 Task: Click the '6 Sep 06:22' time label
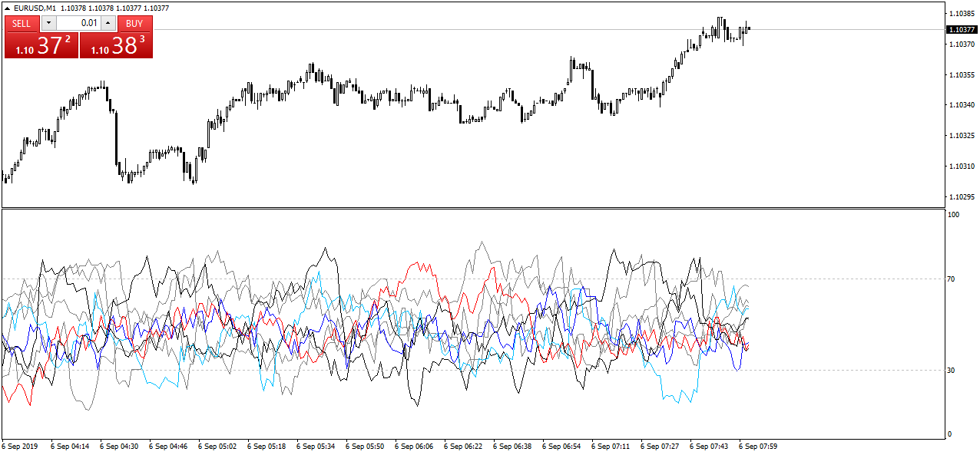[463, 446]
